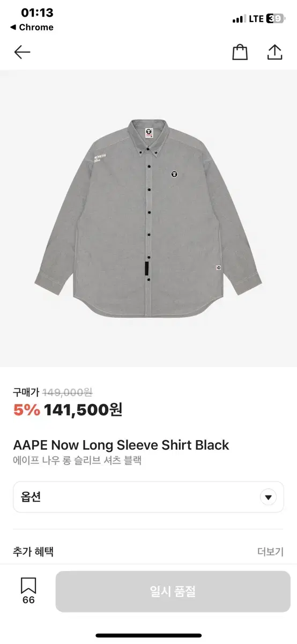Tap the 일시 품절 button
The image size is (297, 644).
click(173, 591)
